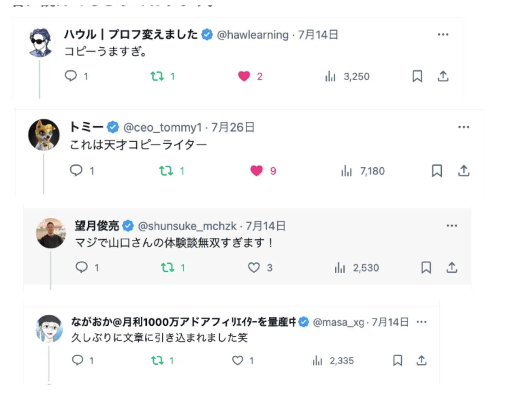Open the @masa_xg profile link
The height and width of the screenshot is (403, 532).
click(x=338, y=322)
